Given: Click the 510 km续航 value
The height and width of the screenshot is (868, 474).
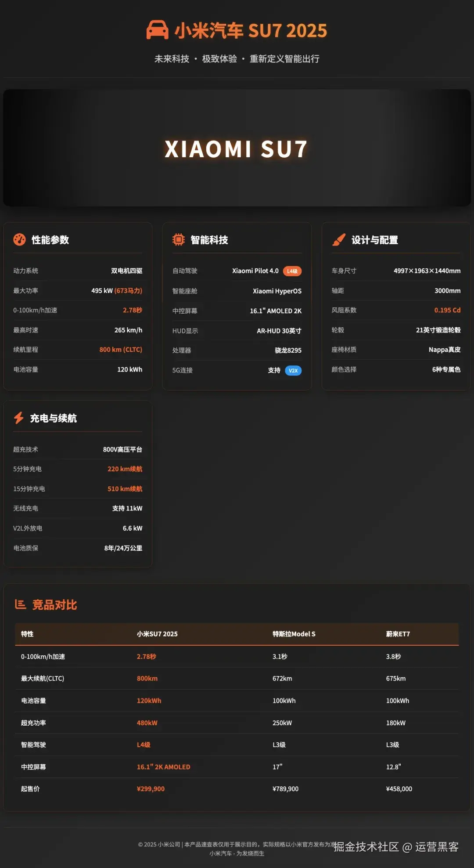Looking at the screenshot, I should click(125, 489).
